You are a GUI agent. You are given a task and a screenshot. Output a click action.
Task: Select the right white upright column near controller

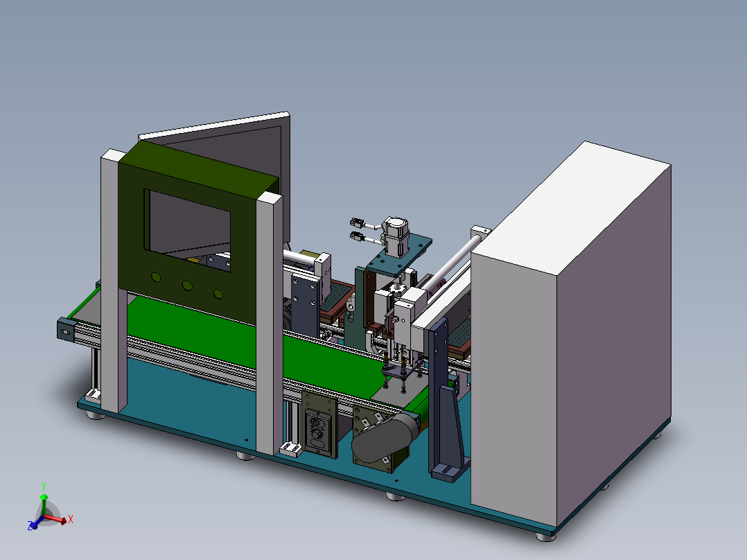click(269, 323)
